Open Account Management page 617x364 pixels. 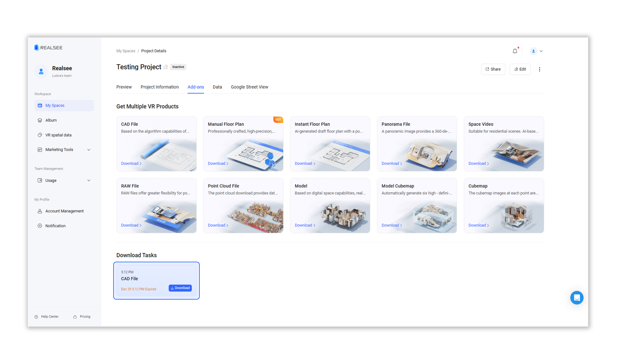[x=64, y=211]
